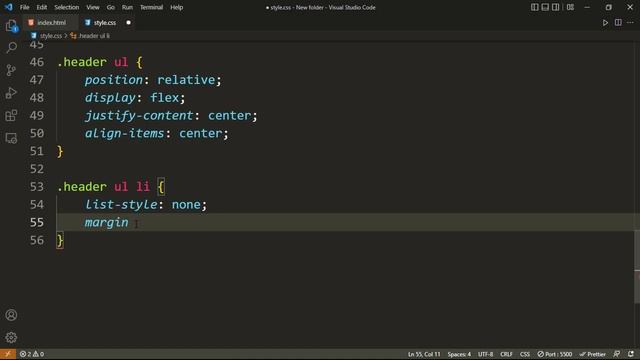Open the File menu
The width and height of the screenshot is (640, 360).
click(x=24, y=7)
